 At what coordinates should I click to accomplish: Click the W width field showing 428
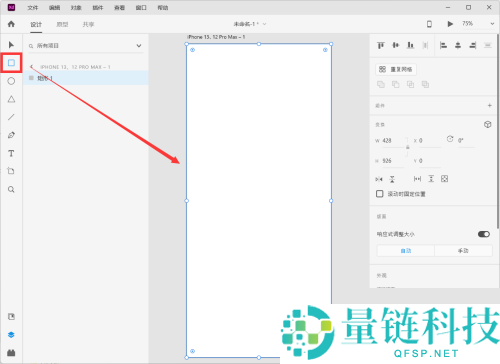(x=392, y=141)
